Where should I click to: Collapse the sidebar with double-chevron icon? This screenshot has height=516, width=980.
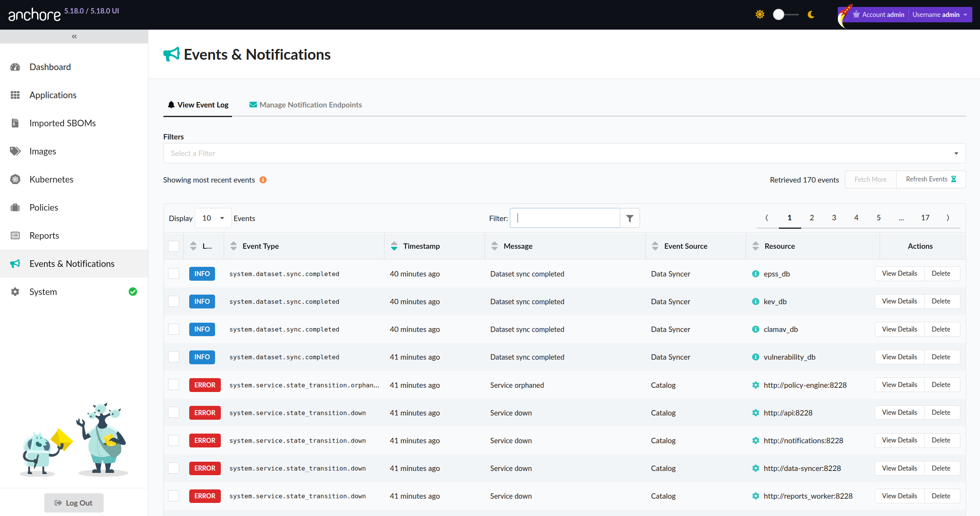tap(74, 37)
